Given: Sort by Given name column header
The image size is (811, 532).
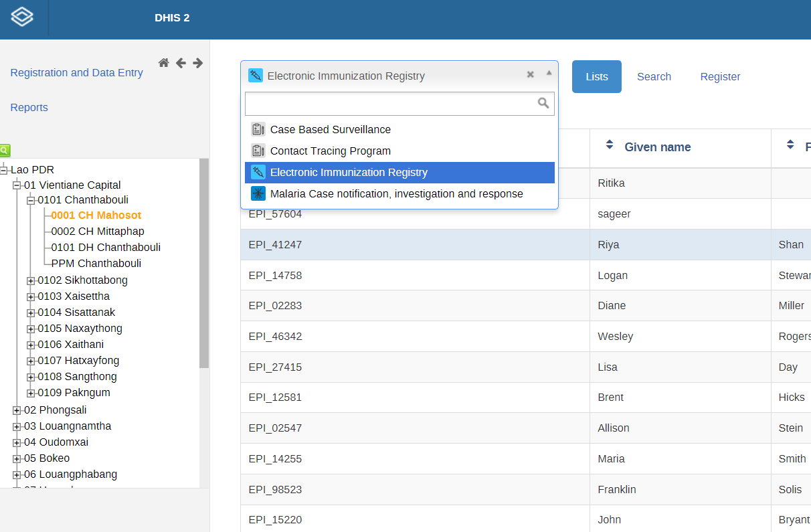Looking at the screenshot, I should coord(657,147).
